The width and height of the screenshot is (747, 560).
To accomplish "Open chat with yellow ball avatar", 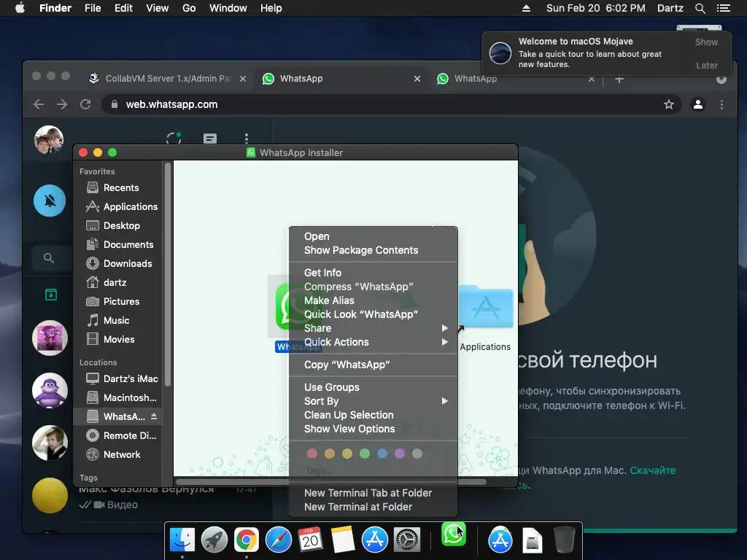I will (x=50, y=496).
